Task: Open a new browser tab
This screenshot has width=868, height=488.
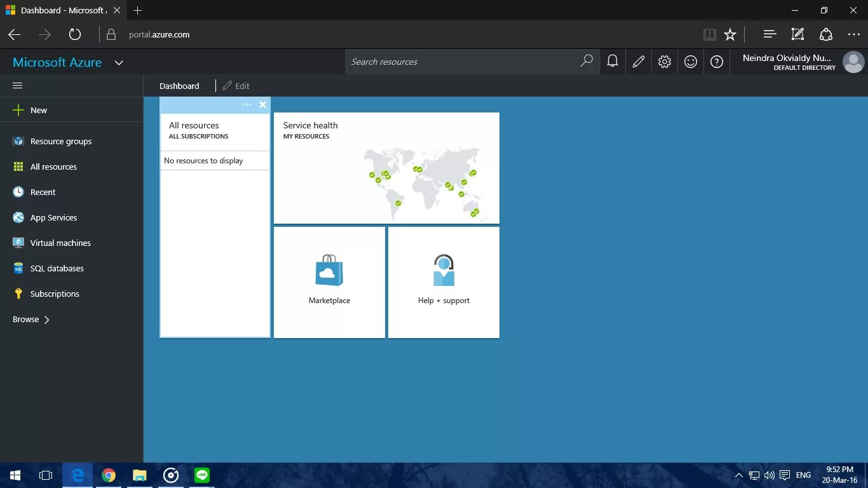Action: click(138, 10)
